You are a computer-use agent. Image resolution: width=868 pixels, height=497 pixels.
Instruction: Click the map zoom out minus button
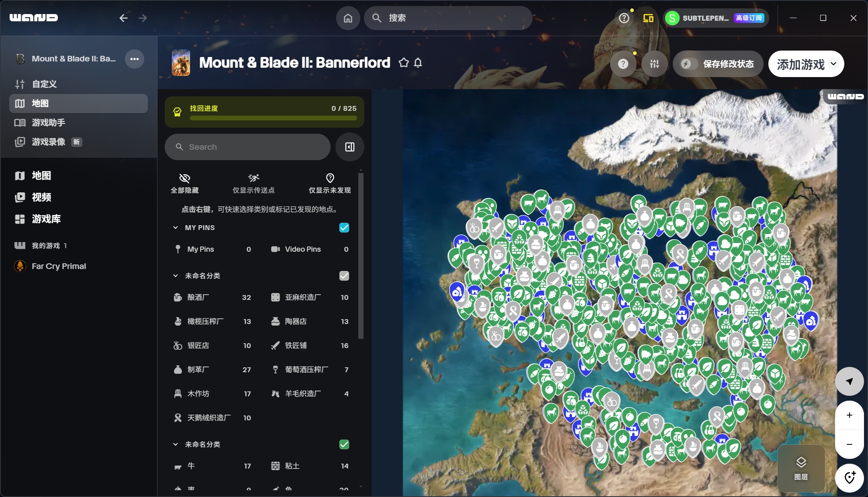coord(849,444)
